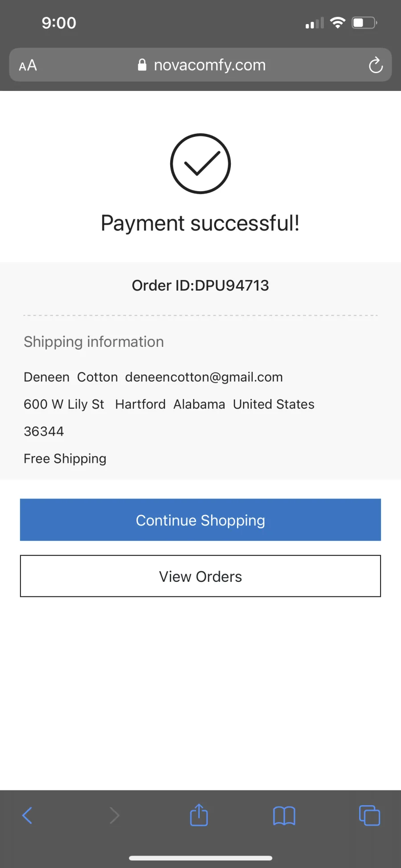Tap the 9:00 status bar clock

point(59,23)
